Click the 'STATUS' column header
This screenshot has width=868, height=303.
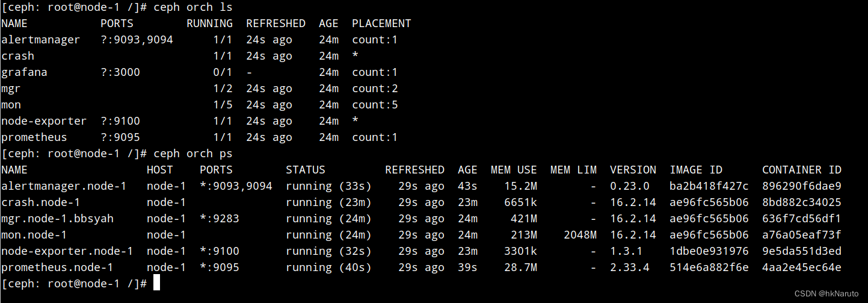(306, 170)
